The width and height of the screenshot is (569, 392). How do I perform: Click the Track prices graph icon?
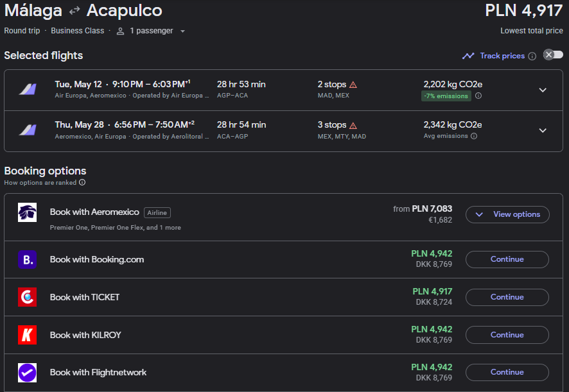[x=468, y=56]
